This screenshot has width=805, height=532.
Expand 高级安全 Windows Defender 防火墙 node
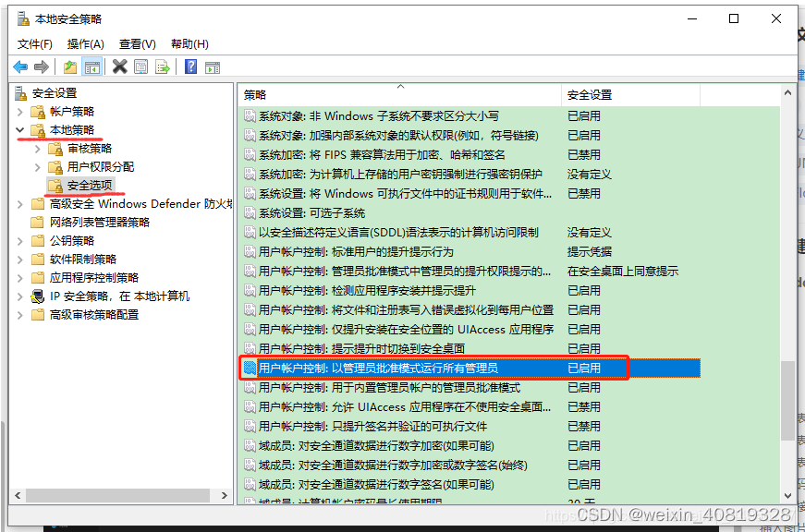(x=20, y=204)
